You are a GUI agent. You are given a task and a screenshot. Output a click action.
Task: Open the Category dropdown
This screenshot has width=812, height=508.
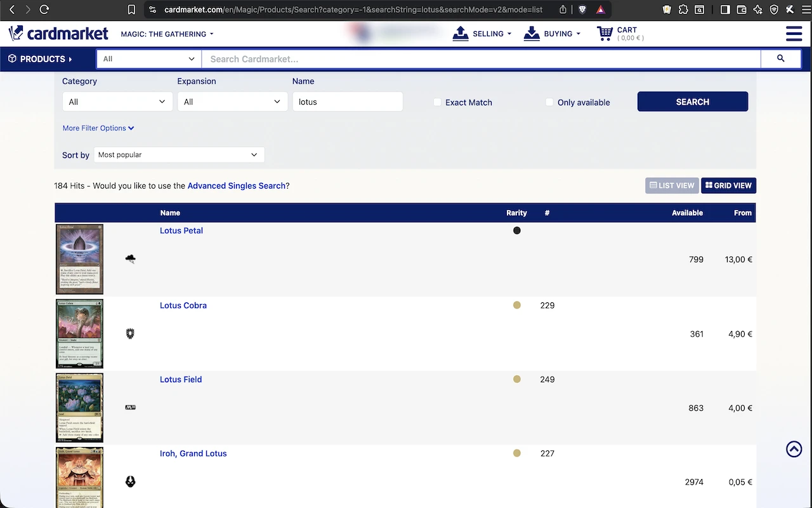pos(117,102)
